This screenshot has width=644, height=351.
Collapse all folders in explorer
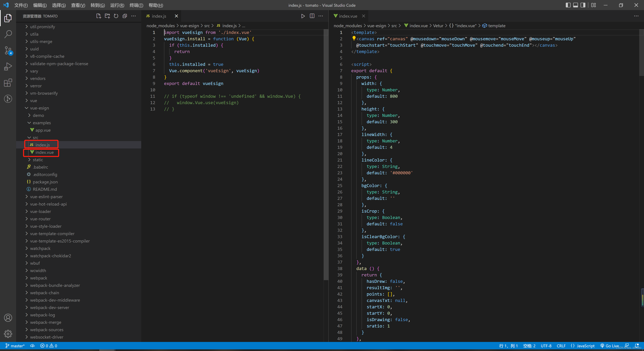125,16
